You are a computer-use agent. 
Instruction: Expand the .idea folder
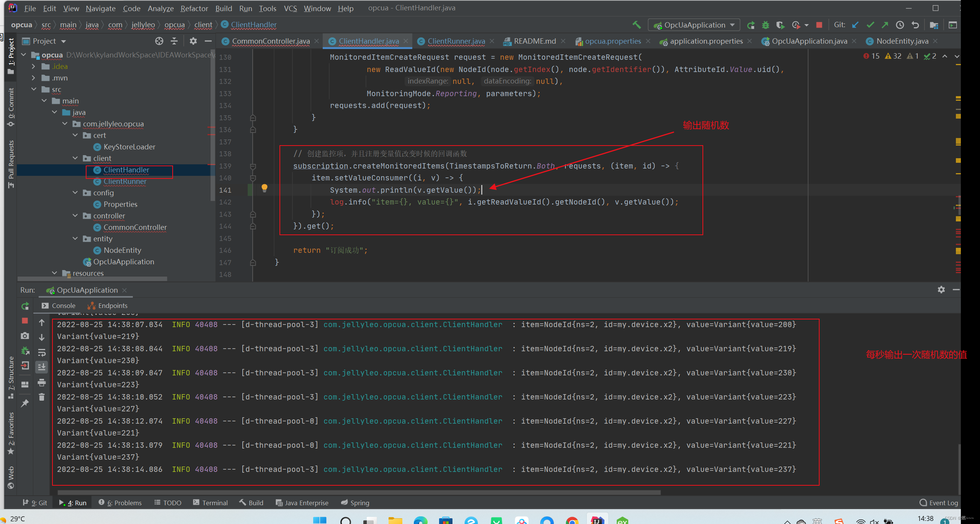click(34, 66)
